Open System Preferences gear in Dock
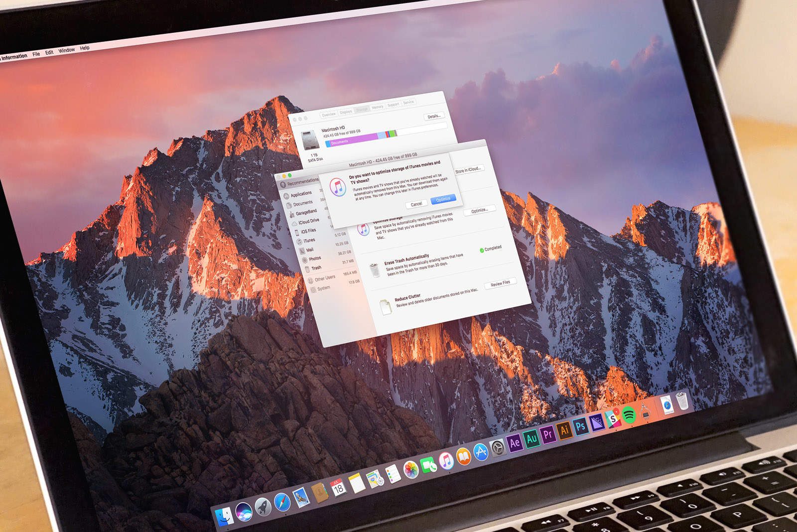 click(498, 448)
